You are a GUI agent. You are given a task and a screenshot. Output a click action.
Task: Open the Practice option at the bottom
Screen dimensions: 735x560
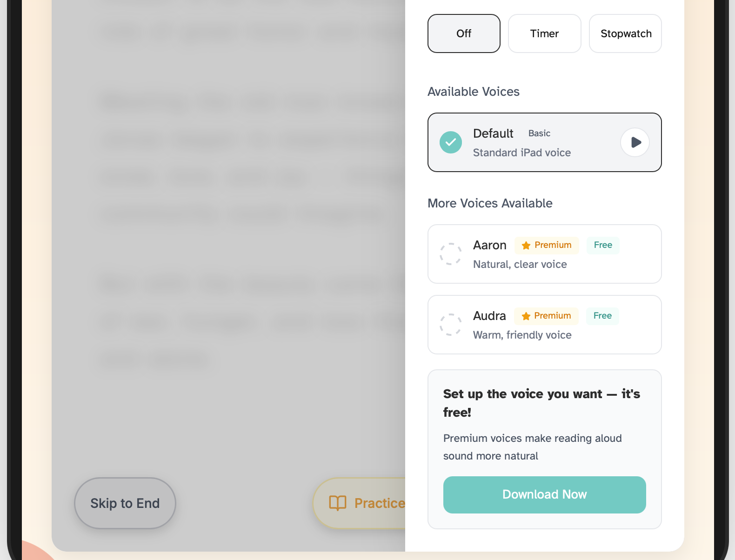[x=372, y=503]
